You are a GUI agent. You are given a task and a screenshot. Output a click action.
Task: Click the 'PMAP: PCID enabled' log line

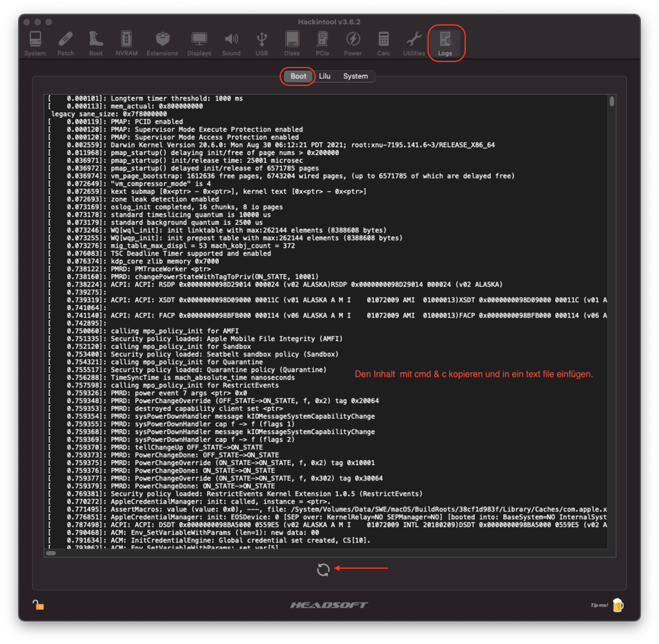coord(116,122)
